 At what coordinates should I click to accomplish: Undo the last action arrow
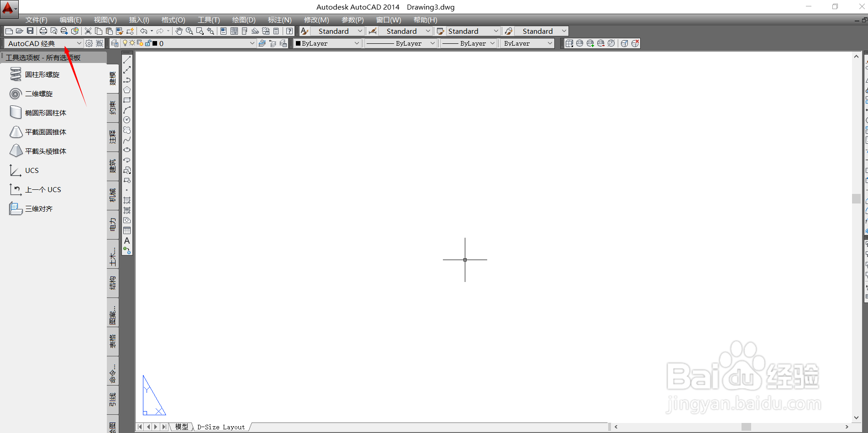tap(143, 31)
